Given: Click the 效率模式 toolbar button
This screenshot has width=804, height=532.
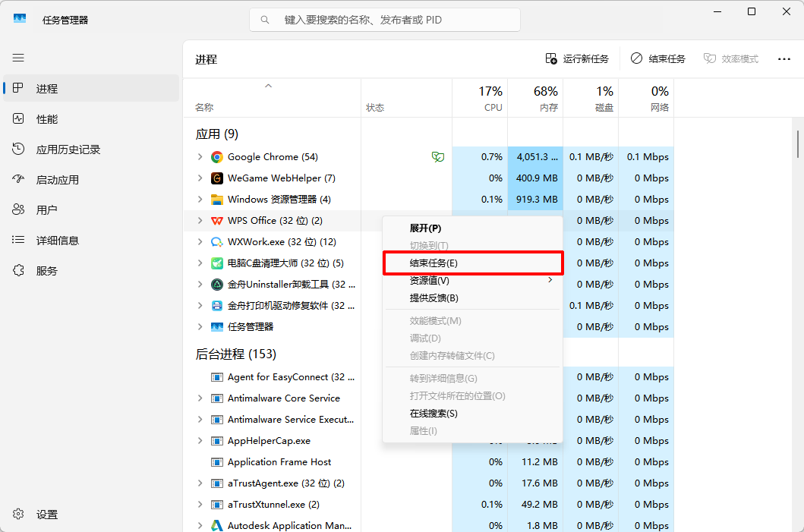Looking at the screenshot, I should [x=730, y=59].
